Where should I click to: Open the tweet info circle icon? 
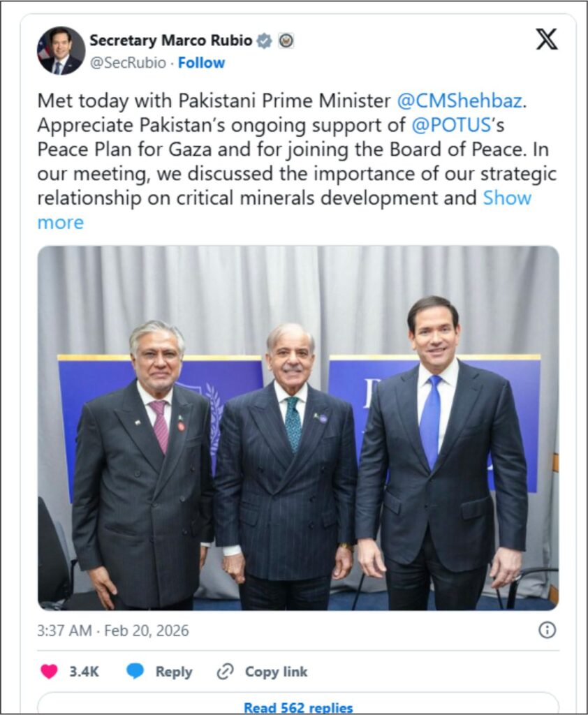[547, 631]
